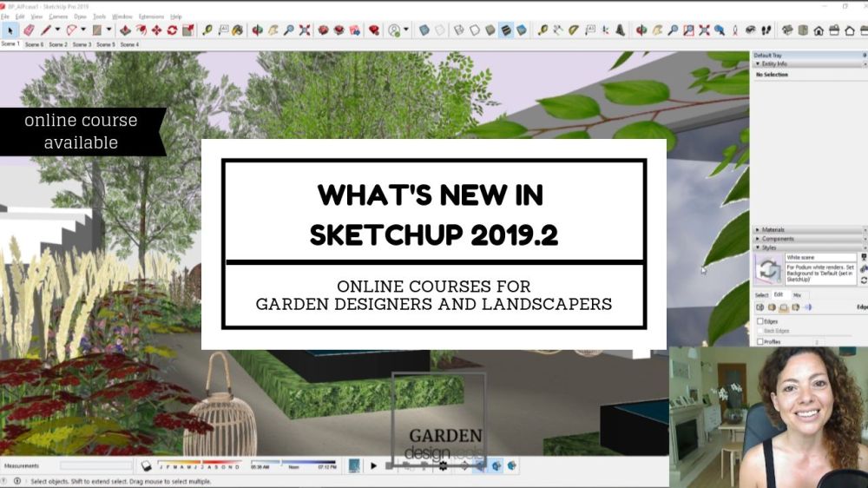Image resolution: width=868 pixels, height=488 pixels.
Task: Click the Zoom Extents icon
Action: point(304,30)
